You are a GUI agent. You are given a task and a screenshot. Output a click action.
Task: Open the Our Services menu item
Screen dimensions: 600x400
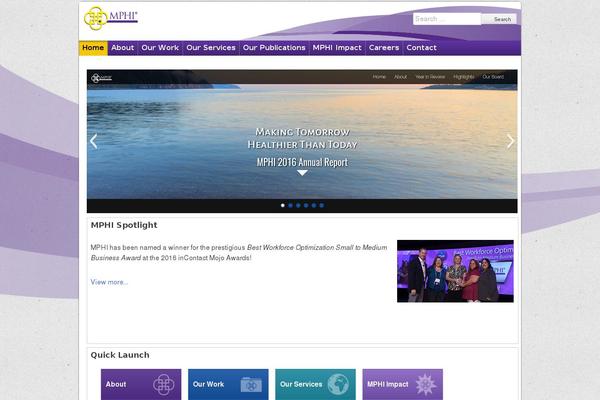pos(211,48)
